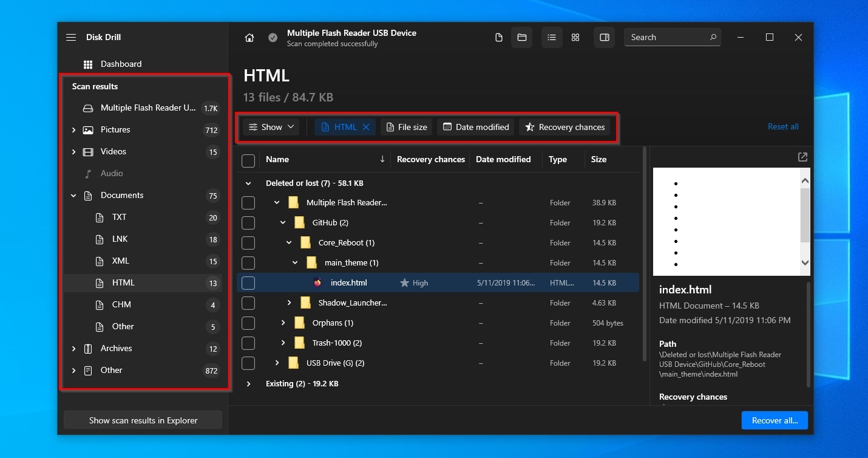Expand the Shadow_Launcher folder chevron
This screenshot has width=868, height=458.
(x=289, y=302)
